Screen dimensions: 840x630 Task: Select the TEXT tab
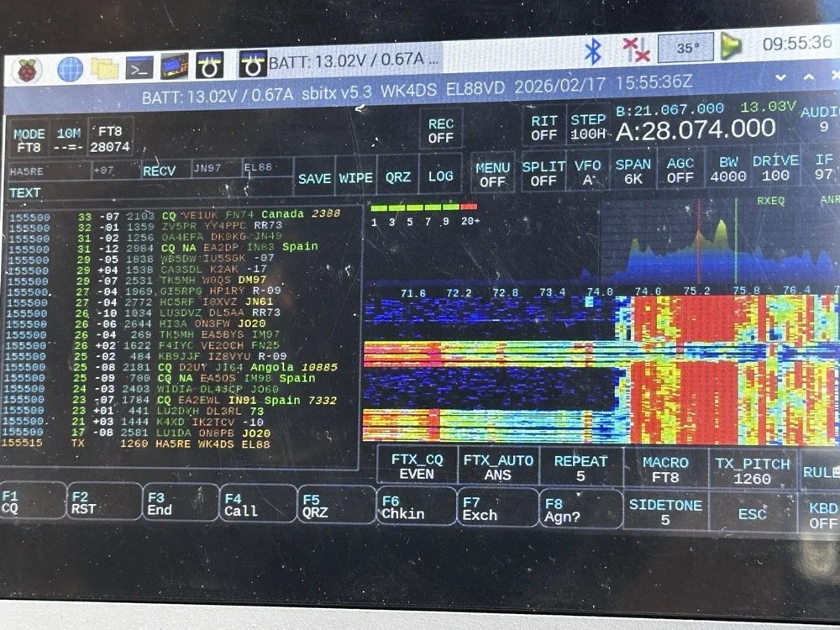[x=25, y=192]
